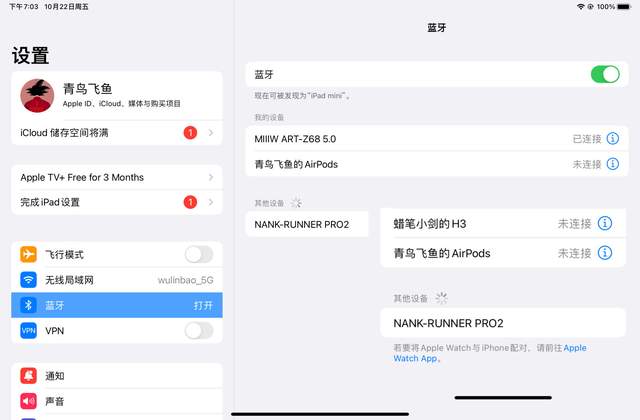Tap the time 下午7:03 in the status bar
The image size is (640, 420).
(24, 7)
